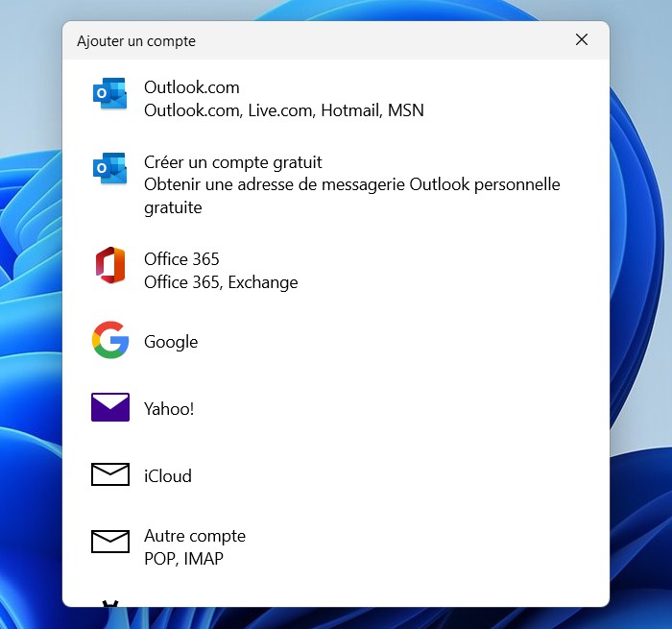The width and height of the screenshot is (672, 629).
Task: Select the Outlook.com account option
Action: pos(336,99)
